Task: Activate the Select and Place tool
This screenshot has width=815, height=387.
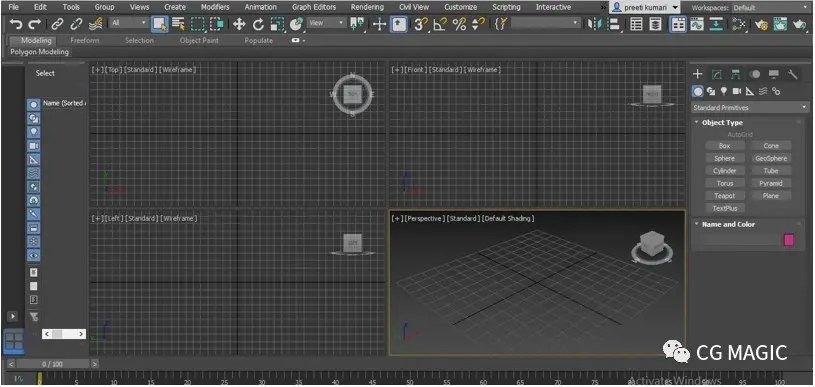Action: coord(296,24)
